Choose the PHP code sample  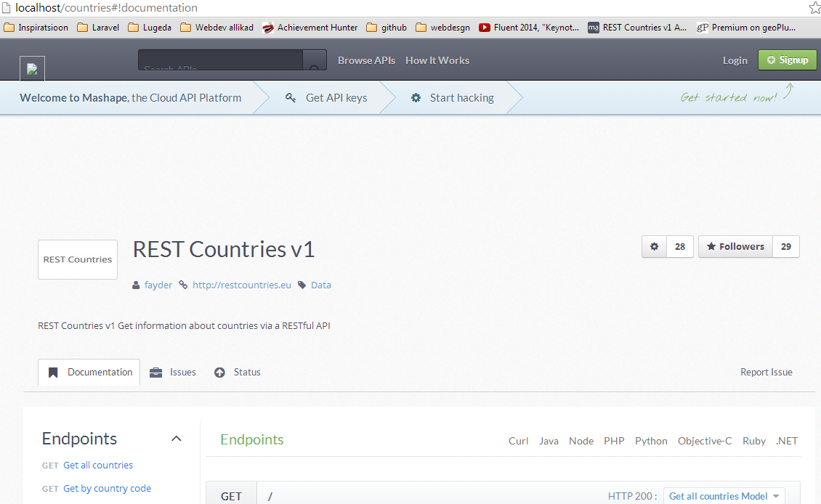(x=614, y=441)
